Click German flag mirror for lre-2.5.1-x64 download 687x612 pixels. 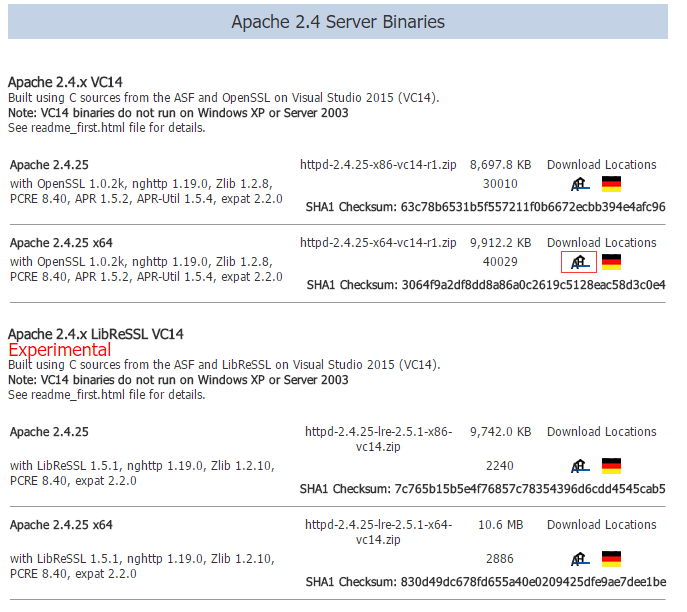[x=611, y=559]
